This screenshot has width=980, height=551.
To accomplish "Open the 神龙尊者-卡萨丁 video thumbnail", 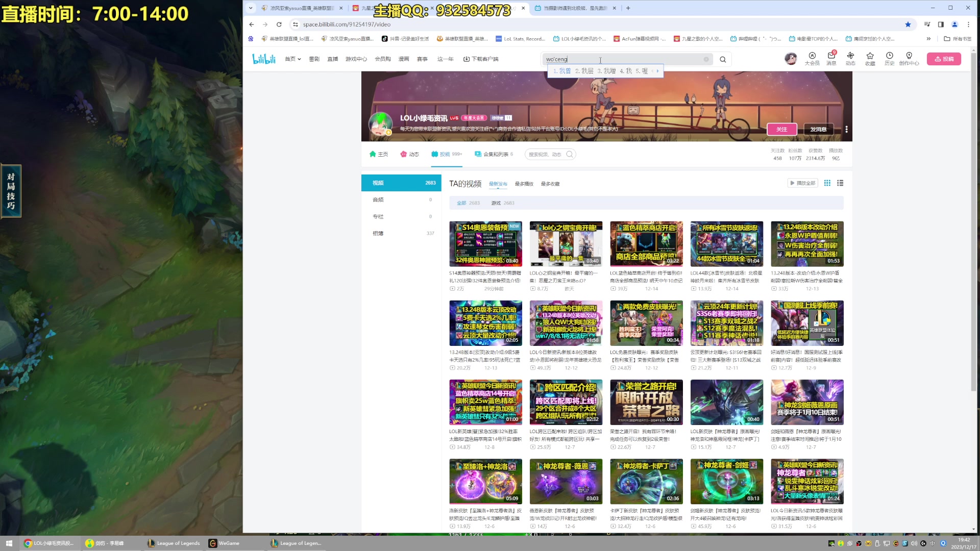I will [646, 481].
